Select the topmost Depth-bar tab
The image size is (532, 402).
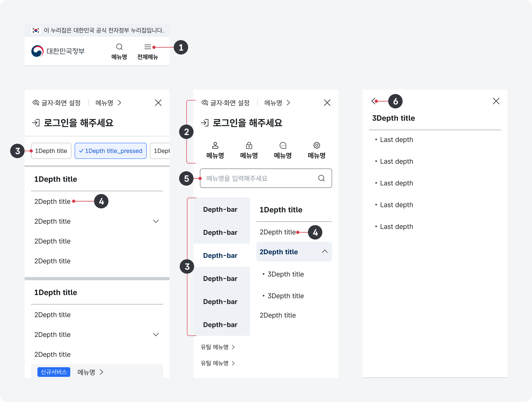[222, 209]
